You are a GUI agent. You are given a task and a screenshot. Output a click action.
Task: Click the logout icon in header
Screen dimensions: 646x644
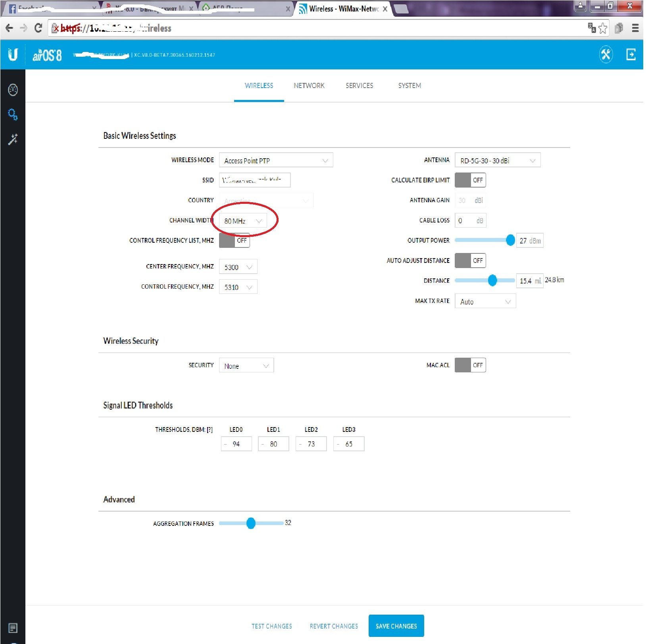coord(631,55)
